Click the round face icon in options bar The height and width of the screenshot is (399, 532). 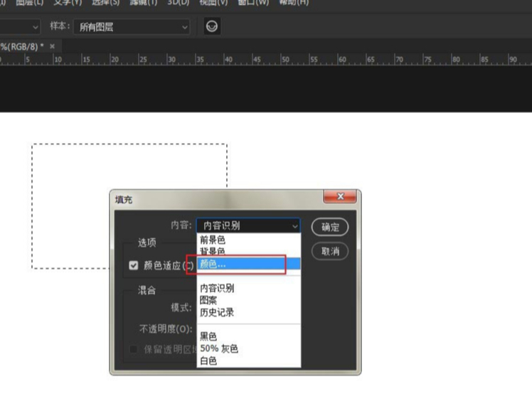(212, 26)
